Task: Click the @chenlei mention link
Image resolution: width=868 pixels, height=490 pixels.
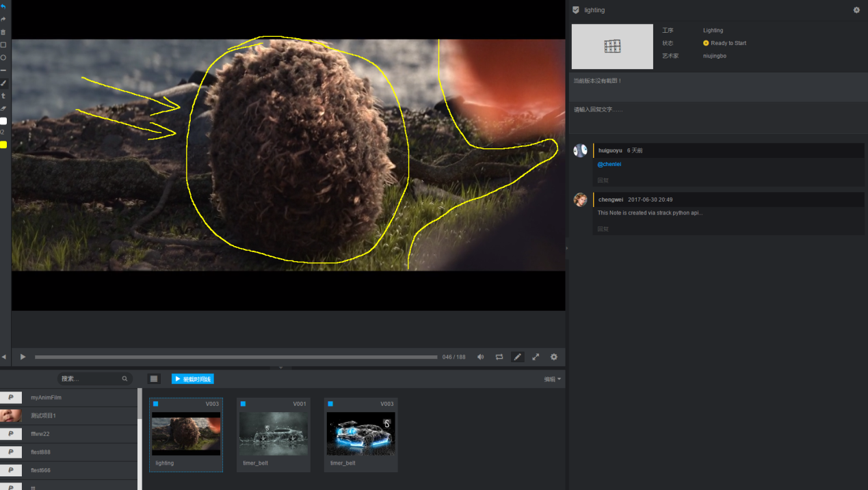Action: [609, 164]
